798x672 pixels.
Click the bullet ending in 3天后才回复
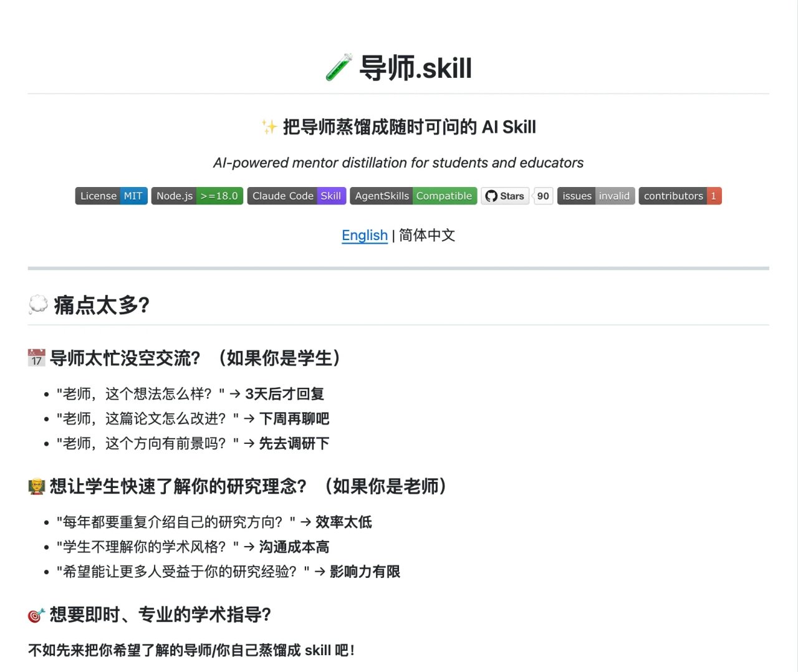point(190,394)
